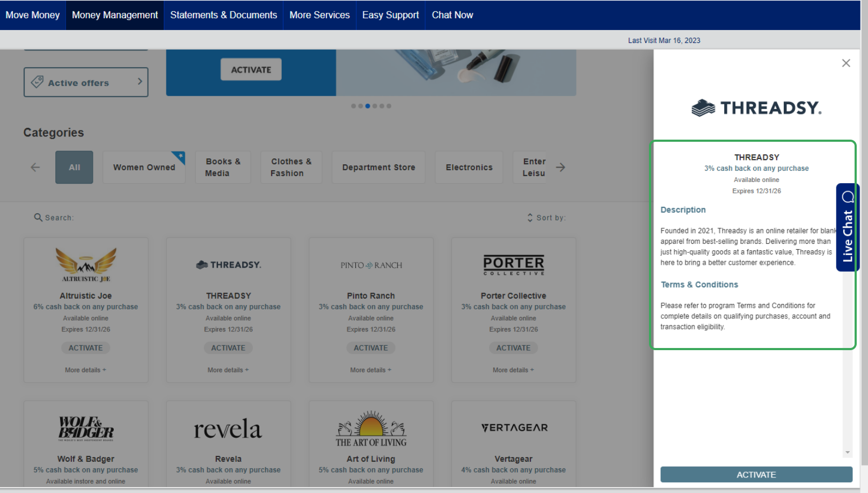This screenshot has width=868, height=493.
Task: Select the All category filter
Action: pos(74,167)
